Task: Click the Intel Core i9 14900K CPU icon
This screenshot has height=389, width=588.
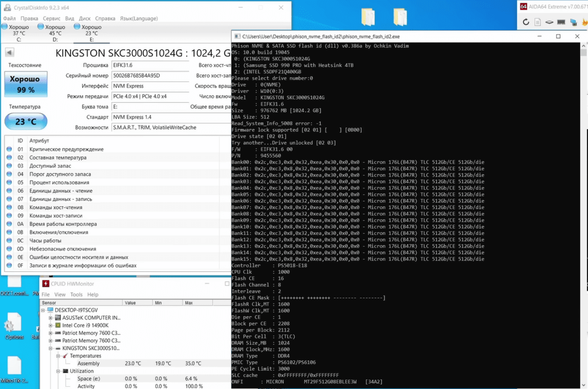Action: [x=57, y=325]
